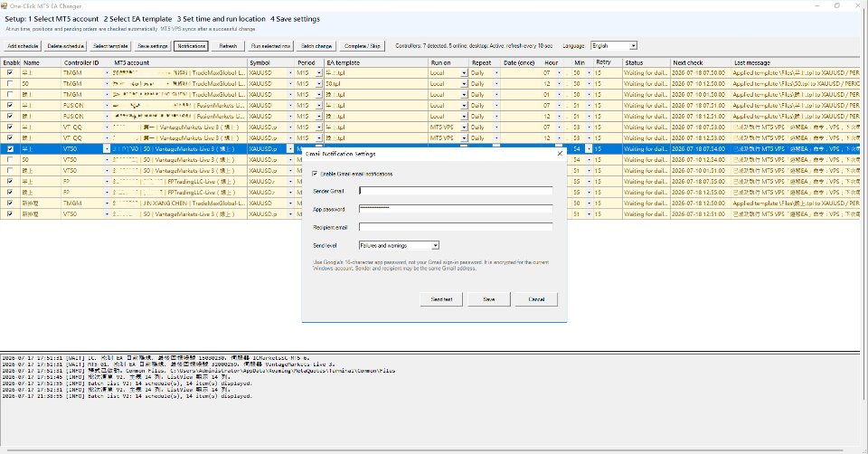The image size is (868, 454).
Task: Send a test email with Send test
Action: click(441, 299)
